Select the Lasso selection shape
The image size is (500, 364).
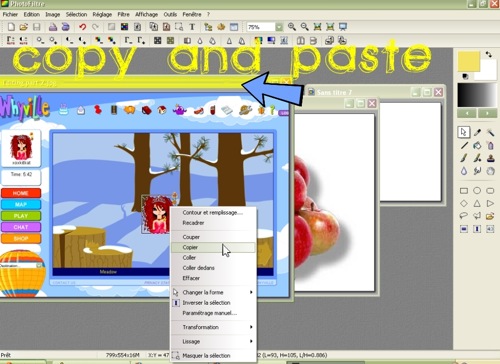pyautogui.click(x=464, y=216)
